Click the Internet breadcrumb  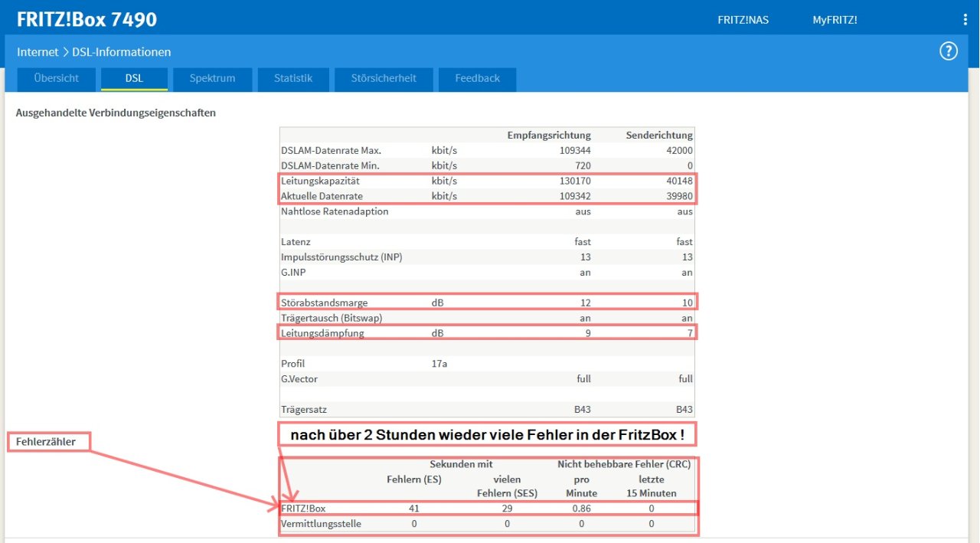pyautogui.click(x=38, y=52)
